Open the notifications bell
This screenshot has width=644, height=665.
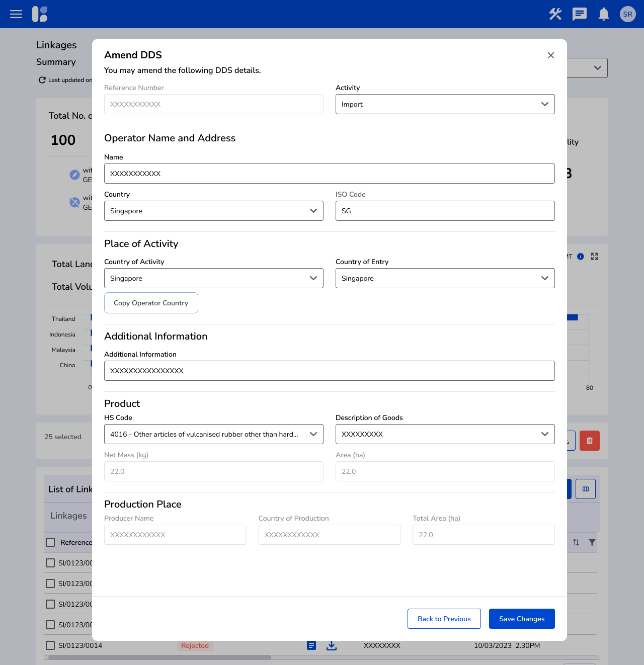(604, 14)
